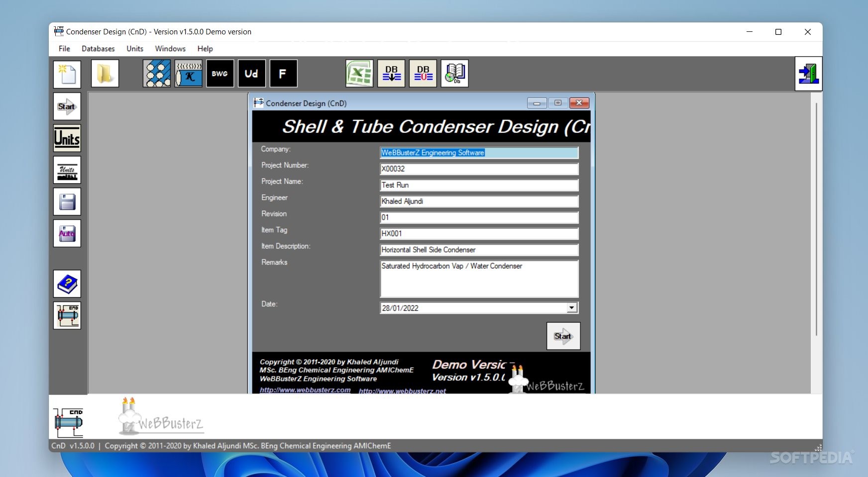Click the Revision field
Image resolution: width=868 pixels, height=477 pixels.
479,218
